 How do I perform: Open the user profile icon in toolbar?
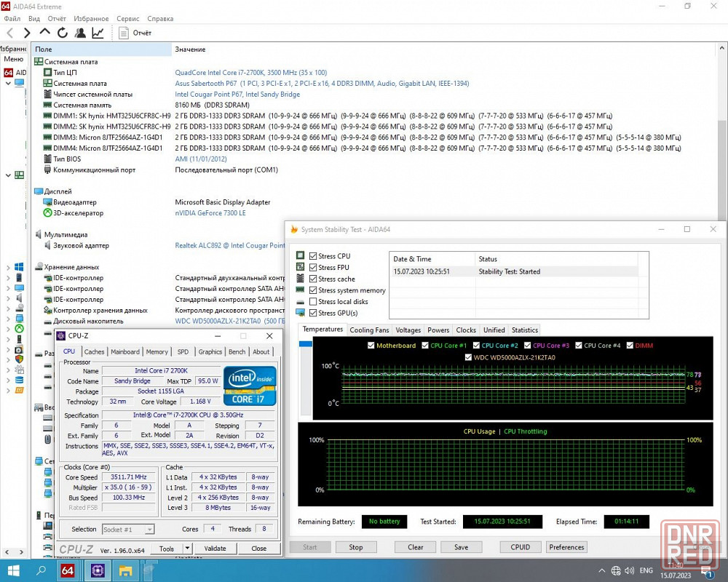80,33
